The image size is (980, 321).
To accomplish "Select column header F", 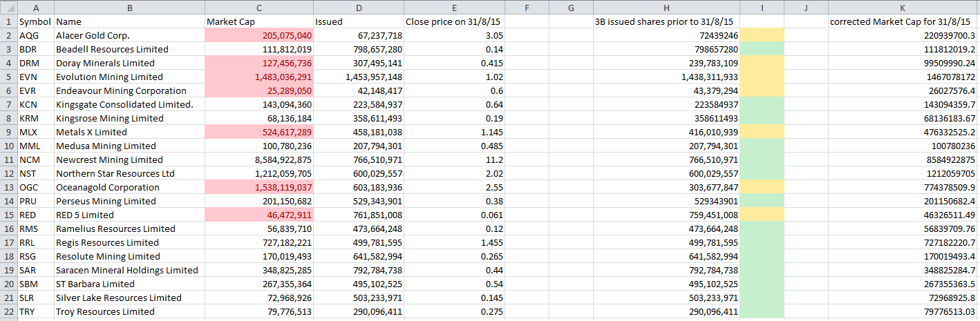I will click(x=527, y=7).
